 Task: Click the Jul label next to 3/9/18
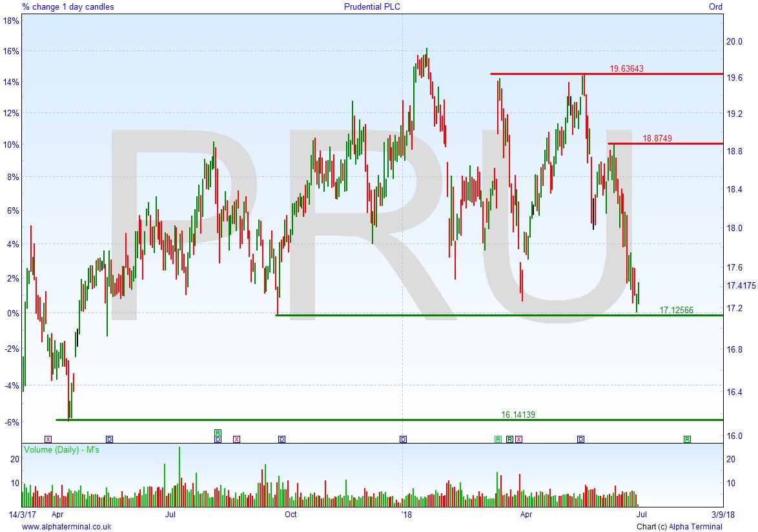coord(642,515)
